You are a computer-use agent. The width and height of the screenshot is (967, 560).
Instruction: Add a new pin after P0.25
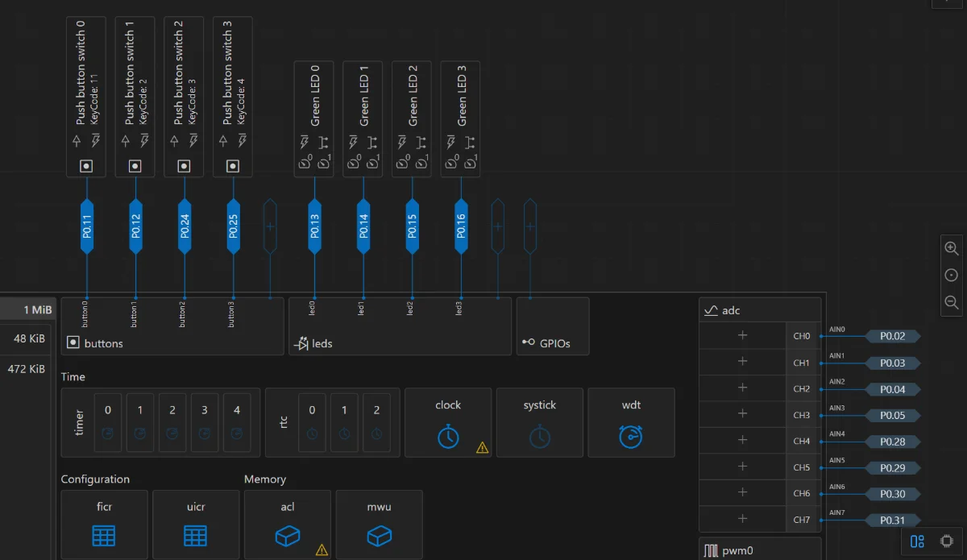(x=270, y=226)
